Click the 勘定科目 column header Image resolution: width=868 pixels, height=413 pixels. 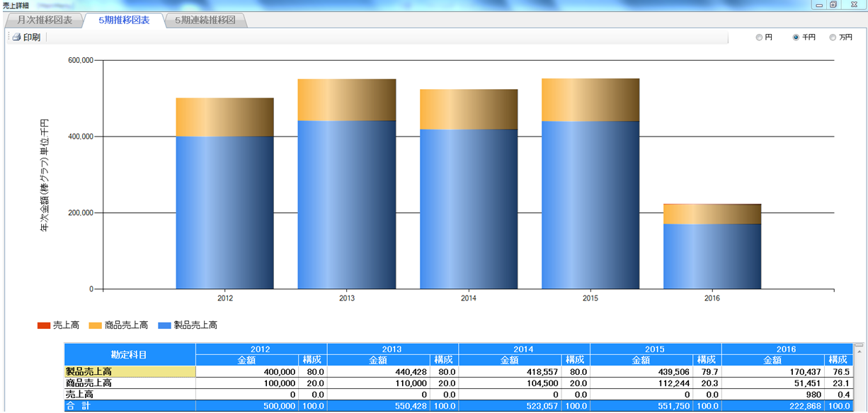click(130, 354)
